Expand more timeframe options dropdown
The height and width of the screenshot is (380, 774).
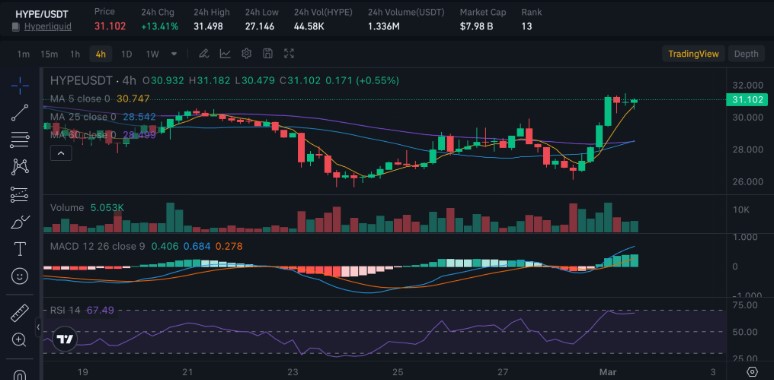click(x=174, y=54)
